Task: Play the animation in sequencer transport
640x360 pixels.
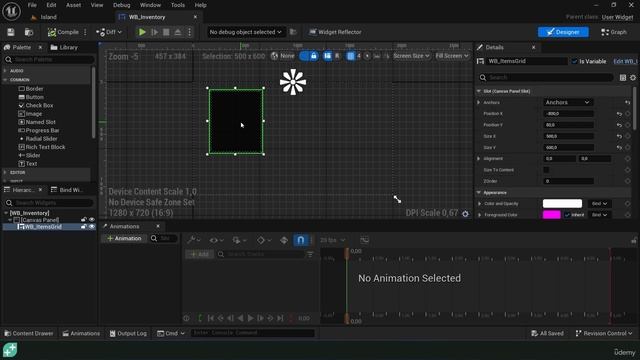Action: (x=251, y=318)
